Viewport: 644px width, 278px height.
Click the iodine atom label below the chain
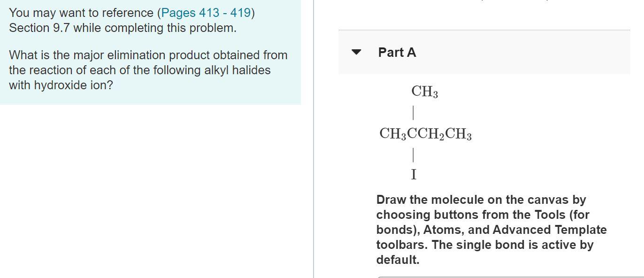pyautogui.click(x=413, y=174)
